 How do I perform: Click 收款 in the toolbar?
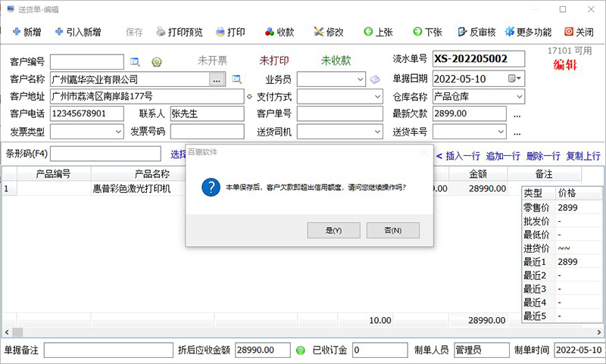point(280,32)
